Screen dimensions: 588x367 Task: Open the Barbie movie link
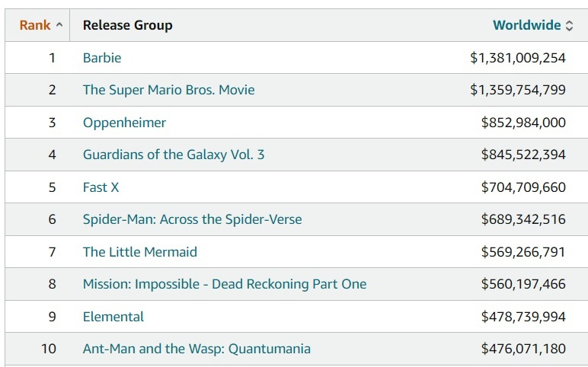[x=102, y=58]
